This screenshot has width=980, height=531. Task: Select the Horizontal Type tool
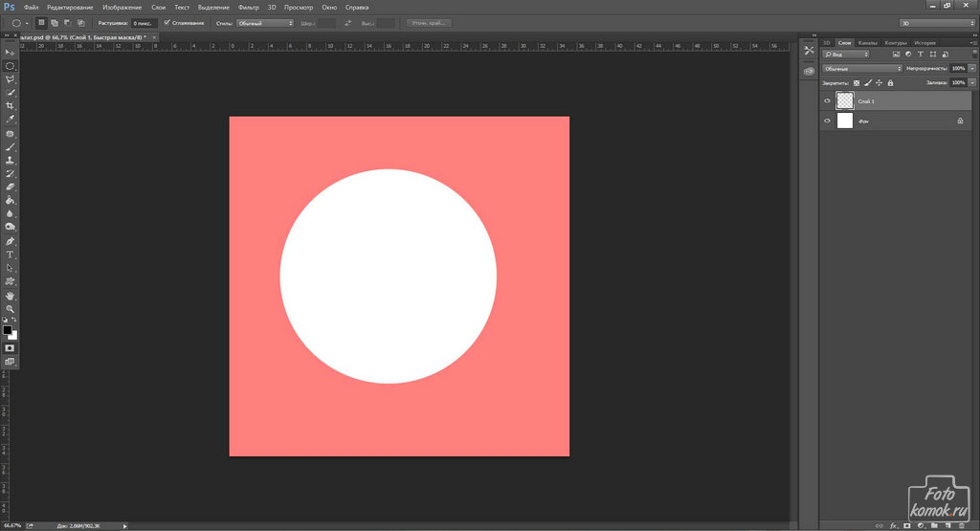point(10,254)
